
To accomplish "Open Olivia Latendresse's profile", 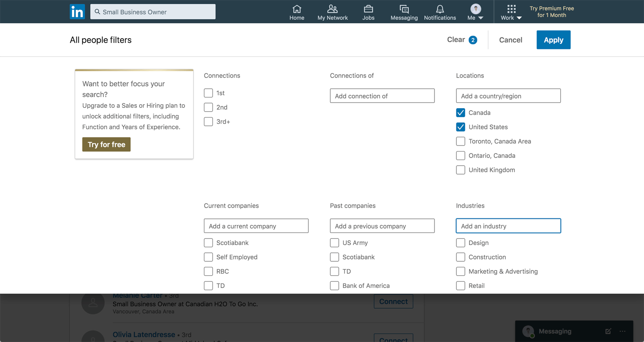I will click(x=144, y=334).
